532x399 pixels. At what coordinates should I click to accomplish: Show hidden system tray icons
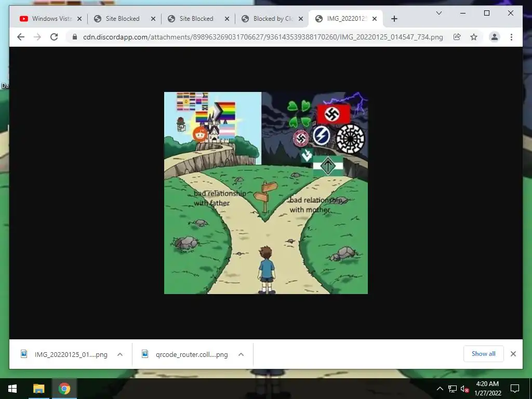tap(440, 389)
